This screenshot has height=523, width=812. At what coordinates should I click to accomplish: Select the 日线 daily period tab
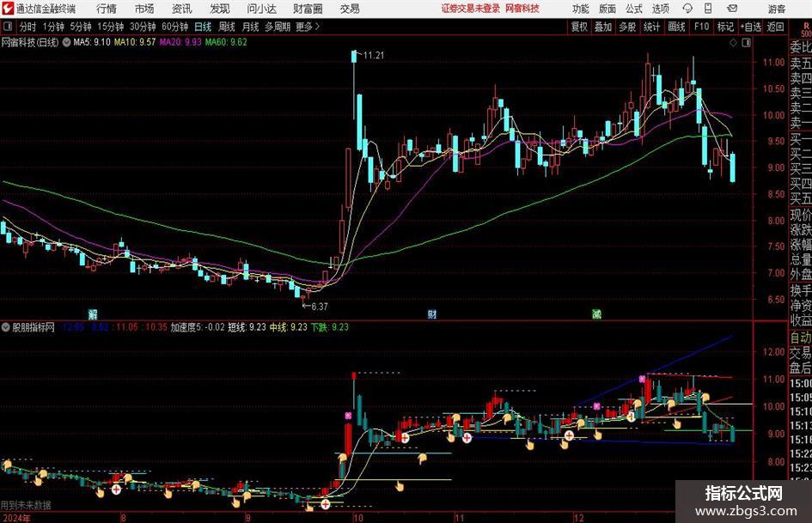[x=203, y=27]
